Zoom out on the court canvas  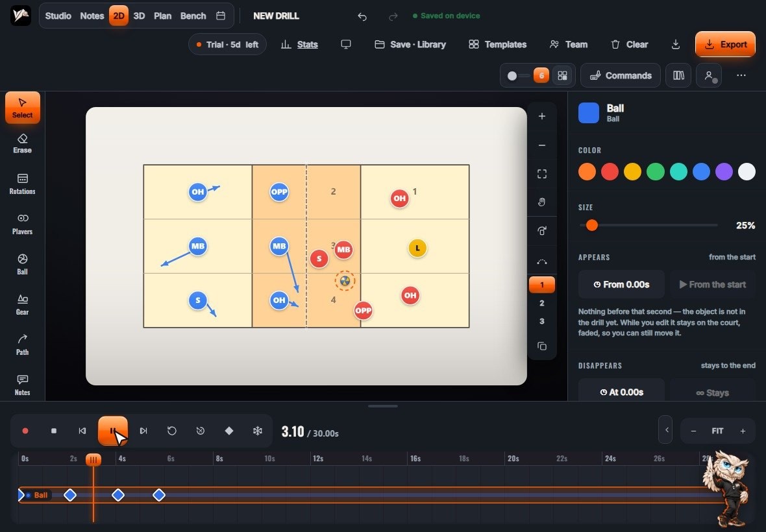click(542, 145)
